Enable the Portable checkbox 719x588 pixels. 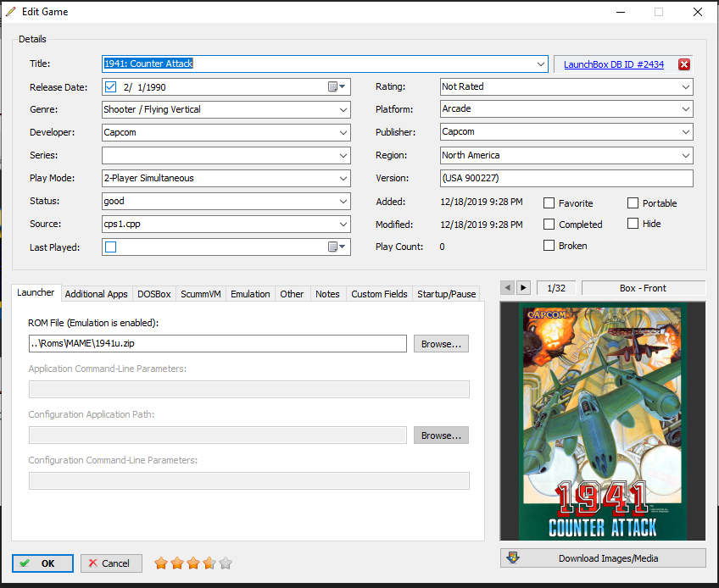pos(633,203)
